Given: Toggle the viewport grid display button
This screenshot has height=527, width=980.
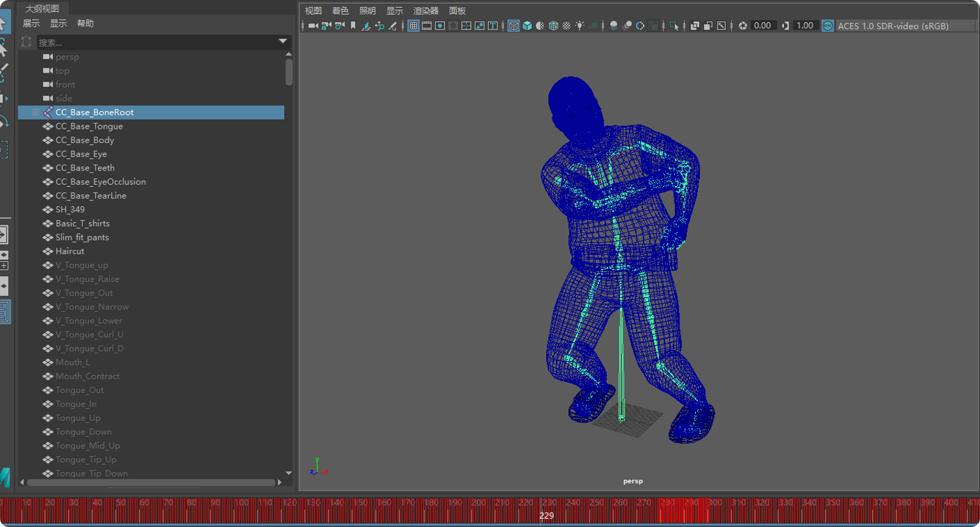Looking at the screenshot, I should click(x=414, y=26).
